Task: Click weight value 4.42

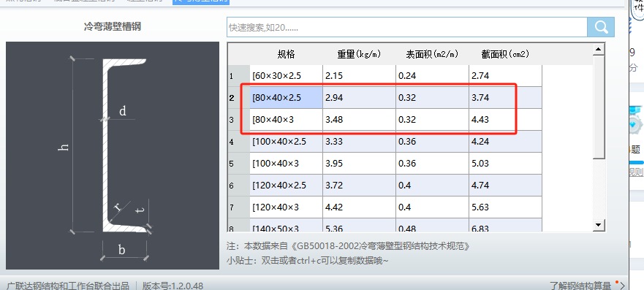Action: click(x=360, y=207)
